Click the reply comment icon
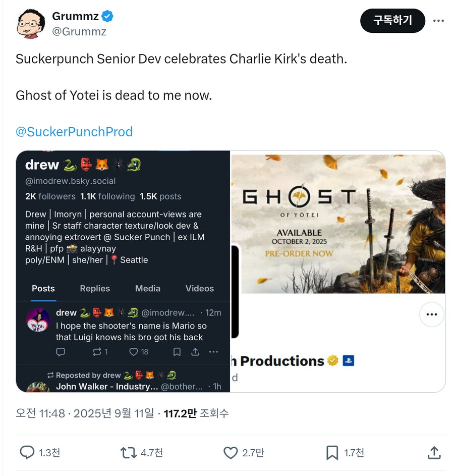The height and width of the screenshot is (476, 454). click(x=27, y=452)
